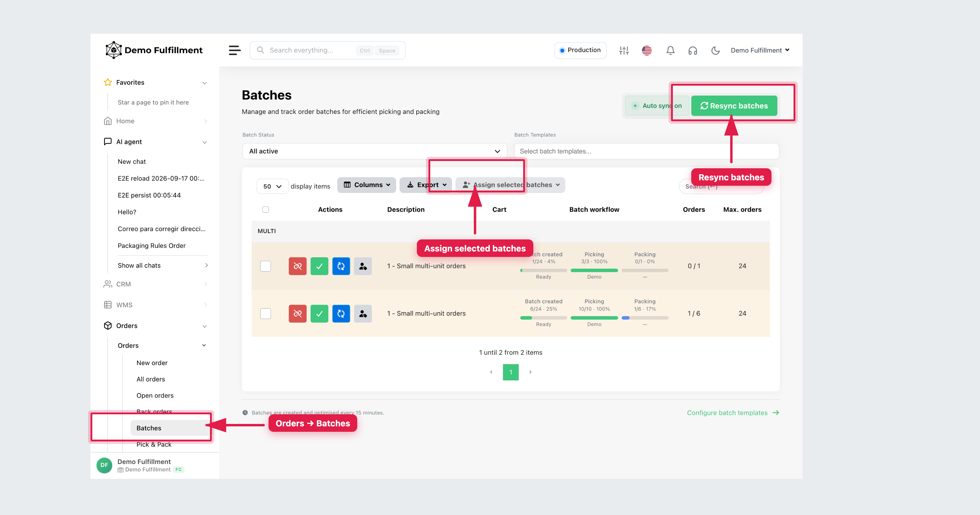Click the Packing 1/6 progress bar

(645, 318)
